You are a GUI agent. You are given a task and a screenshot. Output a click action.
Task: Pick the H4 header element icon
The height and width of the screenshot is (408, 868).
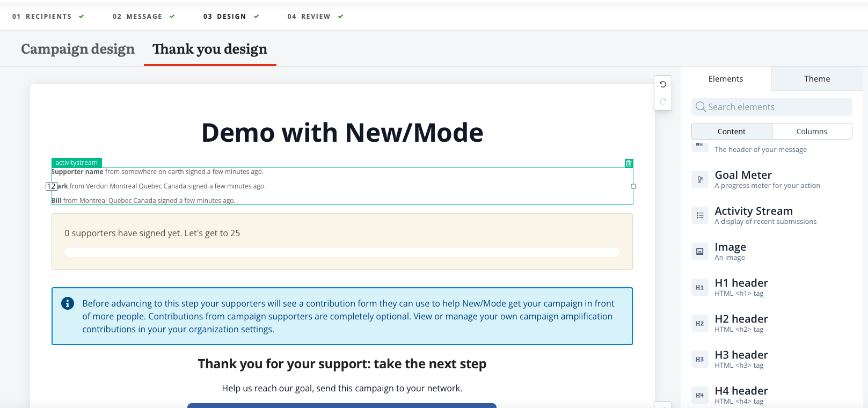tap(699, 395)
